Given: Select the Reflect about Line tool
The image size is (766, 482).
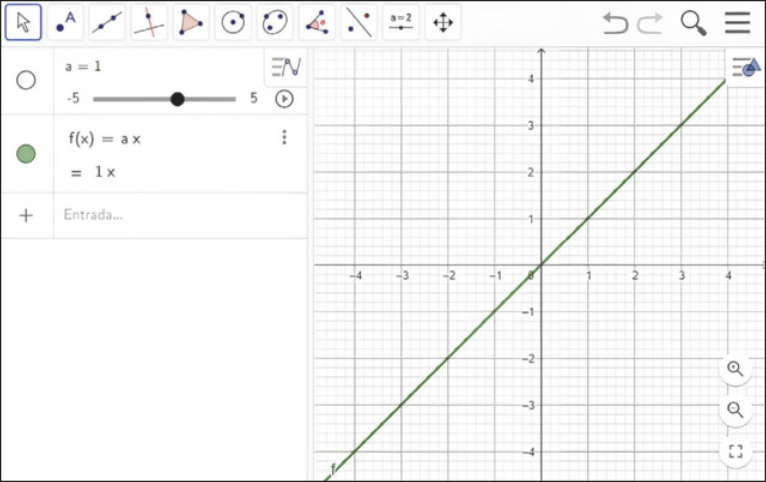Looking at the screenshot, I should coord(359,22).
